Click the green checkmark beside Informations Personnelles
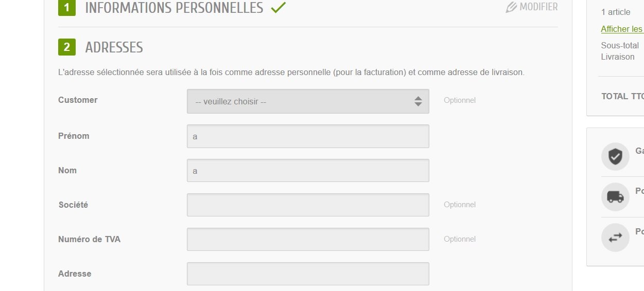Screen dimensions: 644x291 pos(278,8)
